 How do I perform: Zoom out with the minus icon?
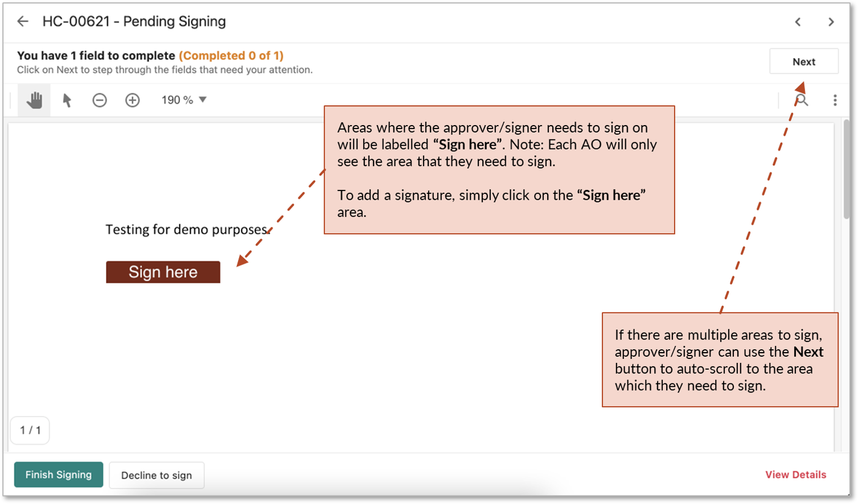[x=100, y=100]
